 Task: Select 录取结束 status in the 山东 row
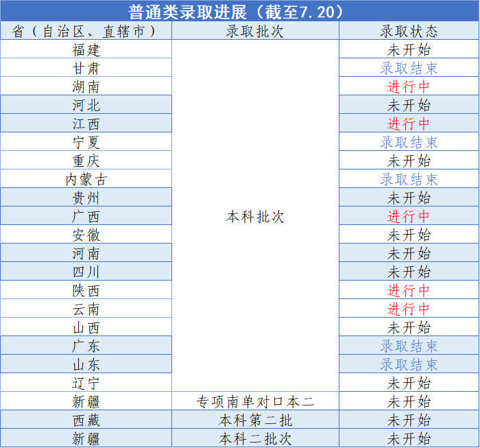click(409, 364)
